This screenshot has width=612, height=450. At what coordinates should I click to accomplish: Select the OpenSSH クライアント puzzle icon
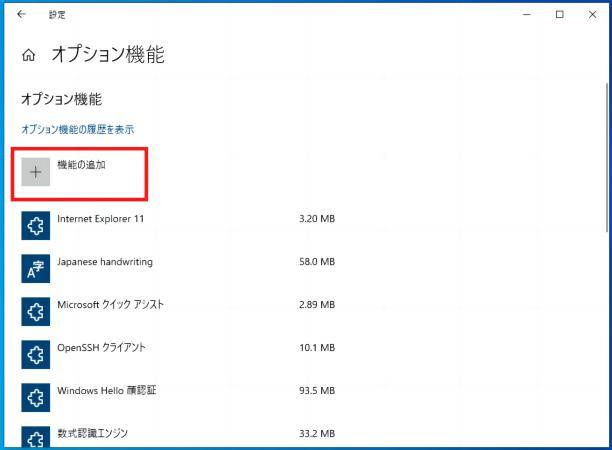tap(36, 354)
